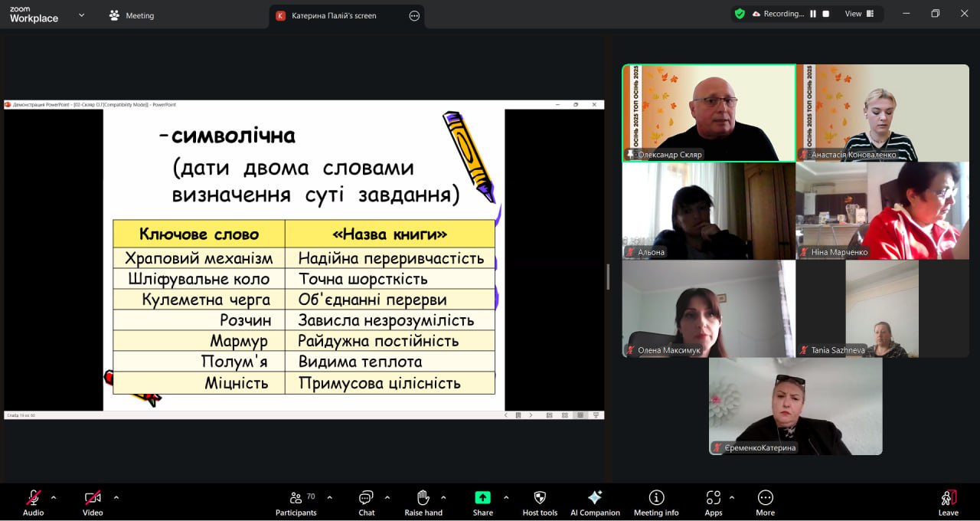The width and height of the screenshot is (980, 521).
Task: Click muted mic icon beside Tania Sazhneva
Action: 804,350
